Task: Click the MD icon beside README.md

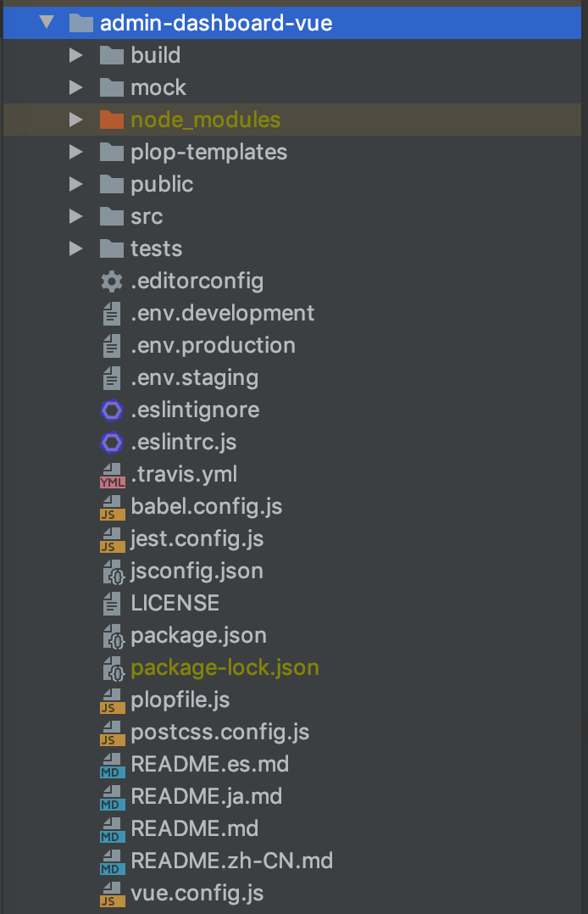Action: pos(112,829)
